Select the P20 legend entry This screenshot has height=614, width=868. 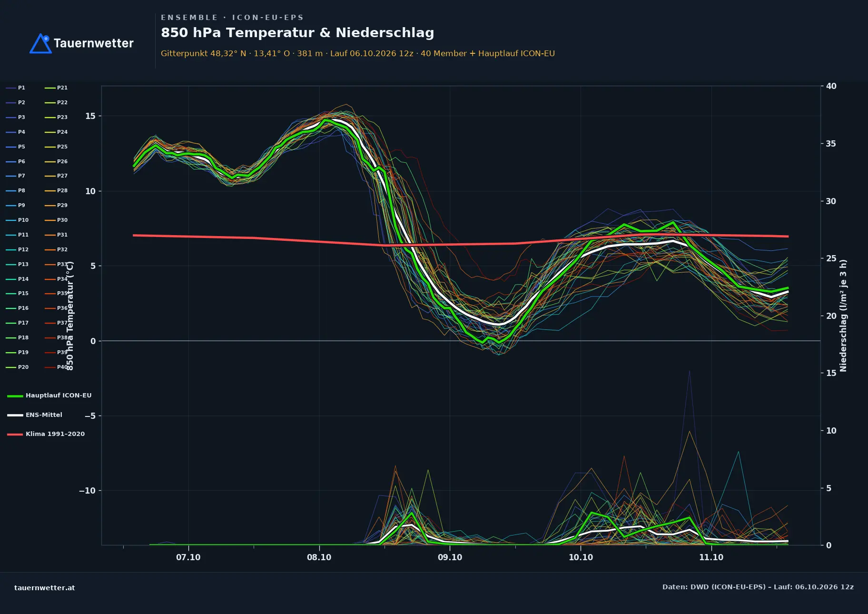(17, 367)
